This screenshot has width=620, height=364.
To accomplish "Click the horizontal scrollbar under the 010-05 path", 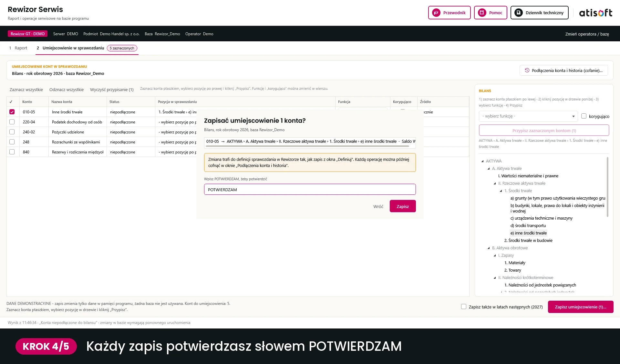I will [x=307, y=146].
